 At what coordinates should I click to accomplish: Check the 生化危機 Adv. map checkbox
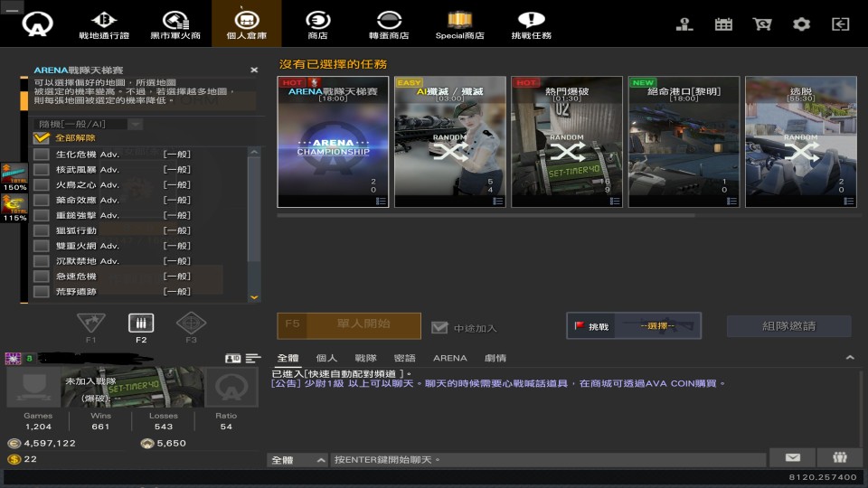42,155
